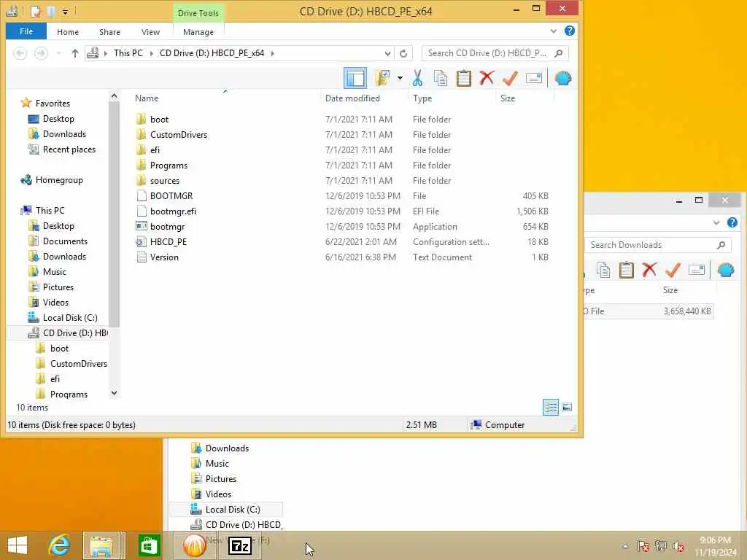Open customize quick access toolbar dropdown

(65, 12)
